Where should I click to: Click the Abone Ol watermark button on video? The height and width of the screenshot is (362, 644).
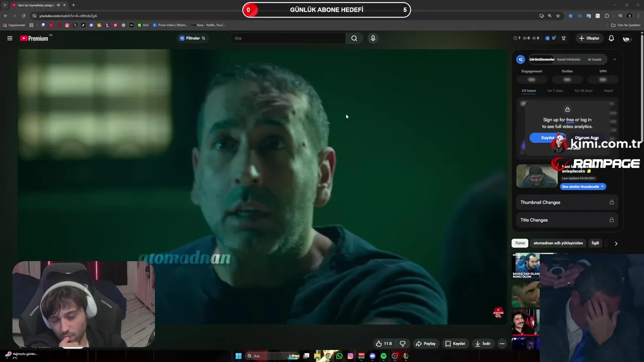pos(498,313)
